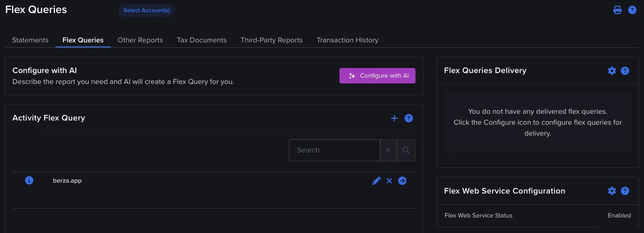Click the Configure with AI heading

point(44,71)
